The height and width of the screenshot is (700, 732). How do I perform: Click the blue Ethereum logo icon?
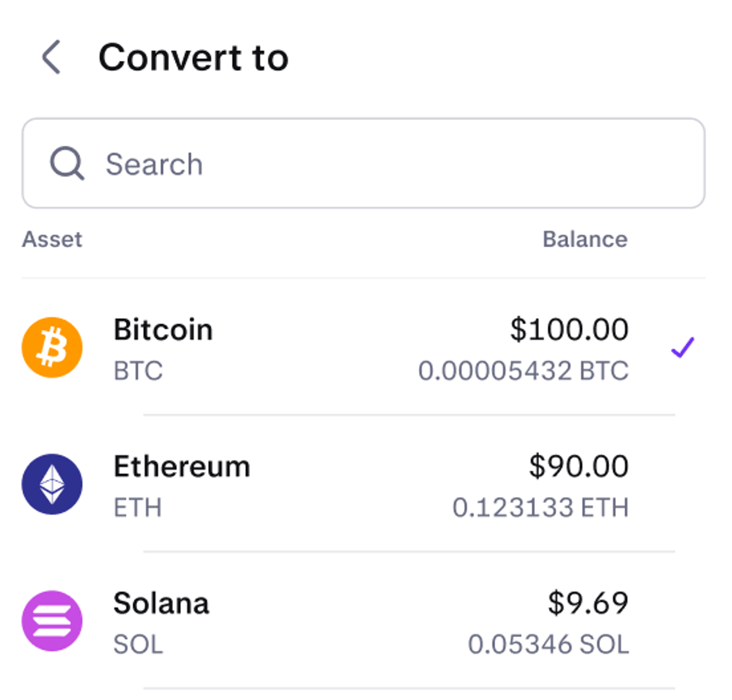point(52,484)
